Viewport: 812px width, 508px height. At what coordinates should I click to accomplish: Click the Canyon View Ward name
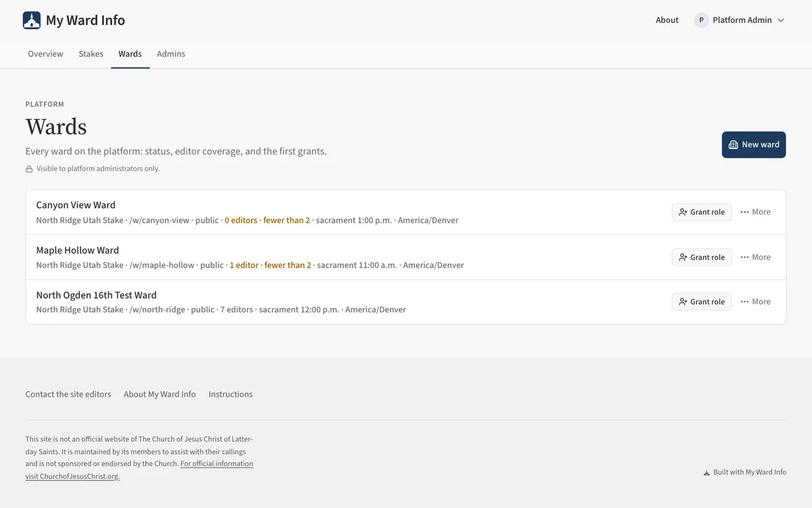coord(76,205)
